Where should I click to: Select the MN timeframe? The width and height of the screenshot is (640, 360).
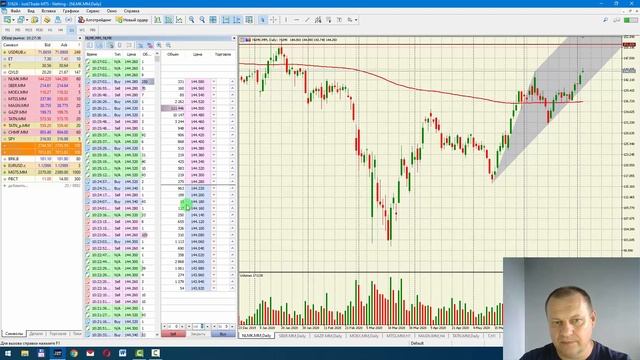(x=93, y=30)
